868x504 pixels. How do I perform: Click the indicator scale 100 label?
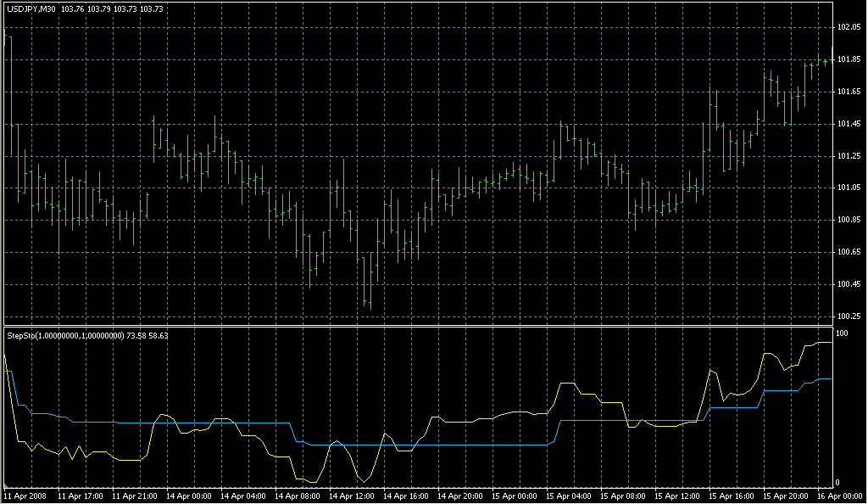coord(842,334)
